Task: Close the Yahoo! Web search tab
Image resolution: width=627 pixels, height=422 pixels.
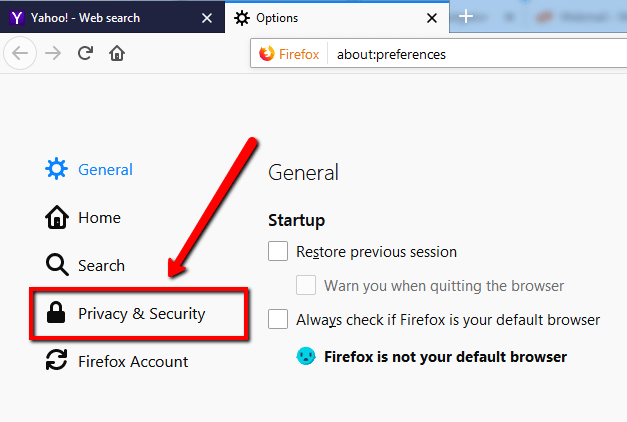Action: click(207, 18)
